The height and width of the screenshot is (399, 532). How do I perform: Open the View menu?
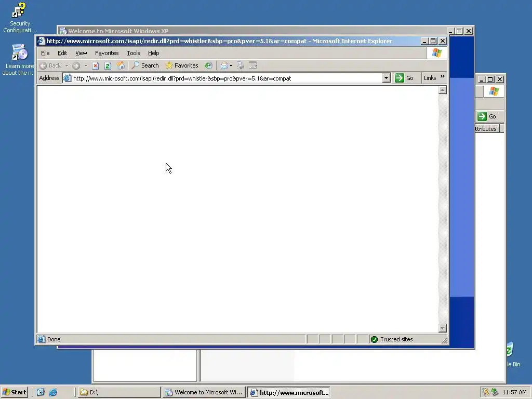[81, 53]
